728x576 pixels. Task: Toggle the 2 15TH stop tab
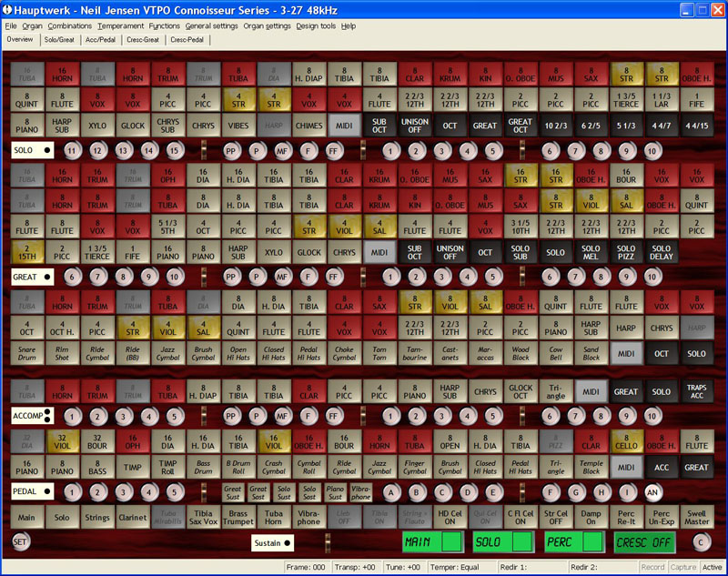[27, 252]
